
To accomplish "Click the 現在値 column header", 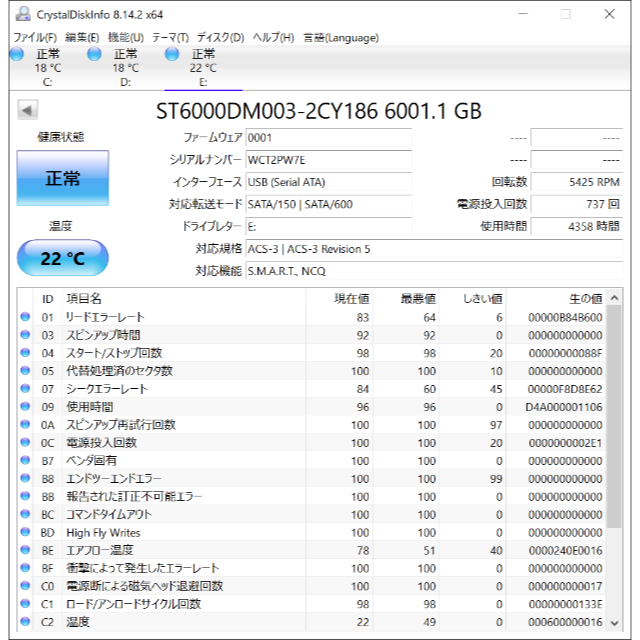I will coord(339,299).
